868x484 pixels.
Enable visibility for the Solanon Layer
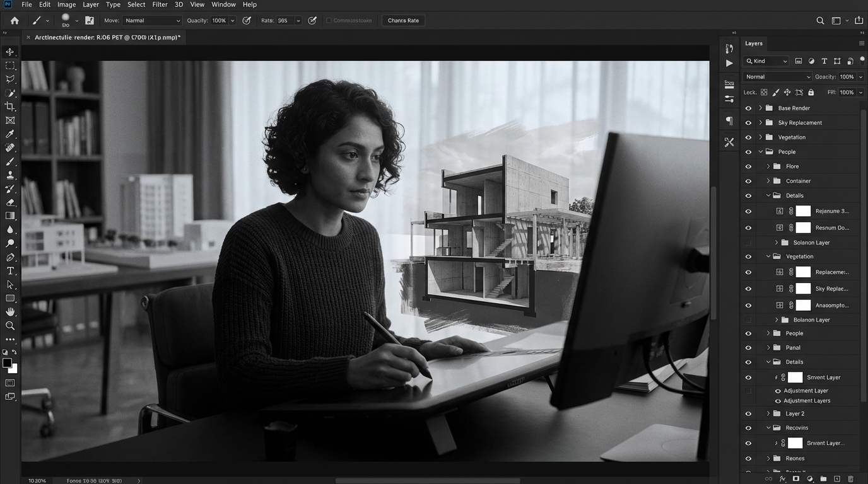[x=748, y=242]
